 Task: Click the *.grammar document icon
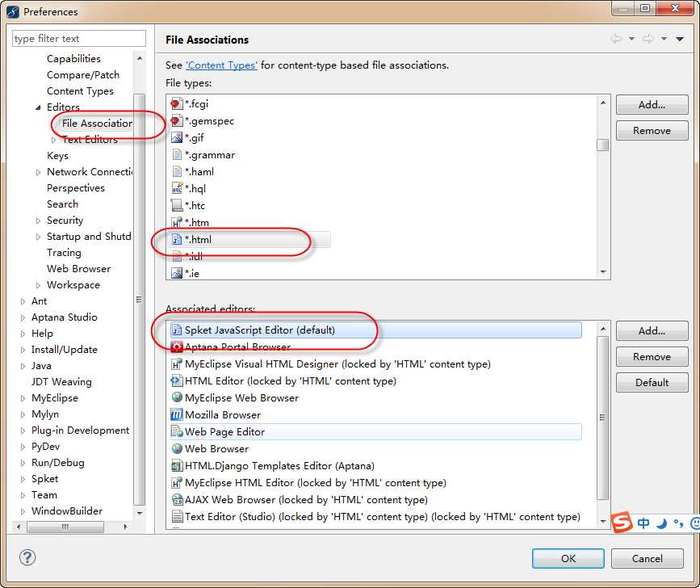[177, 155]
